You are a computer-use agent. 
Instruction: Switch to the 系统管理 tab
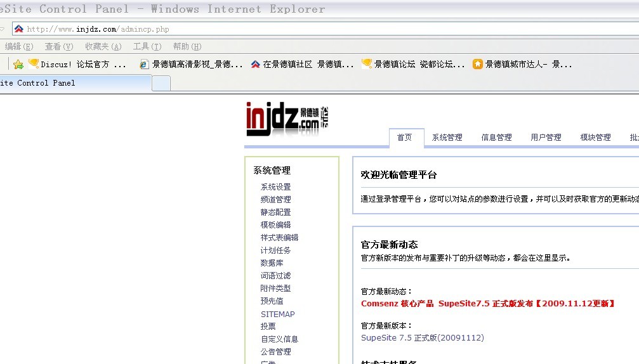pos(447,138)
